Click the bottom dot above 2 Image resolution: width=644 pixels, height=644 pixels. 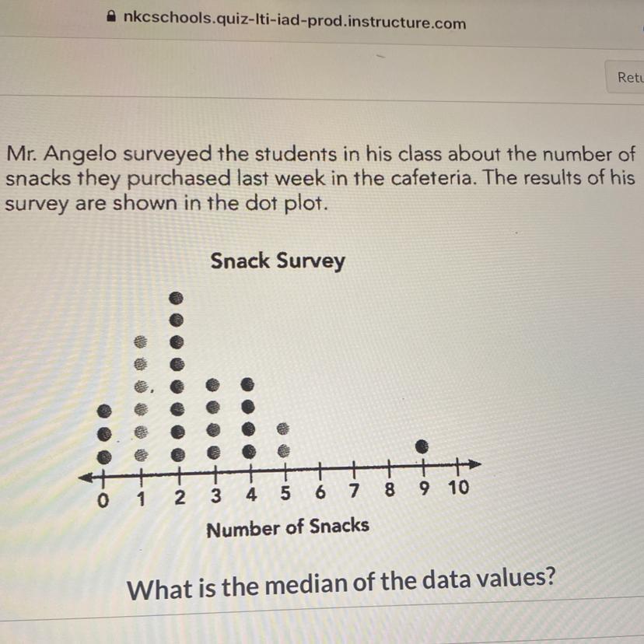coord(178,453)
